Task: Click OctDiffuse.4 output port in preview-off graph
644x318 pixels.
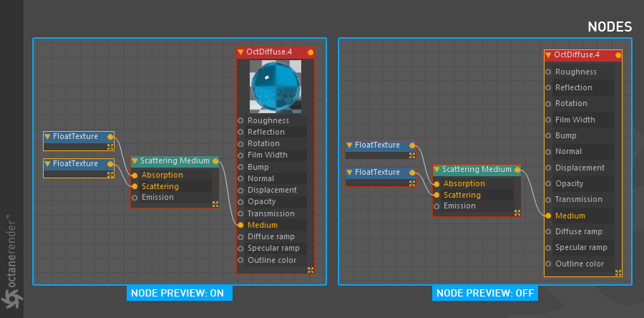Action: [x=618, y=55]
